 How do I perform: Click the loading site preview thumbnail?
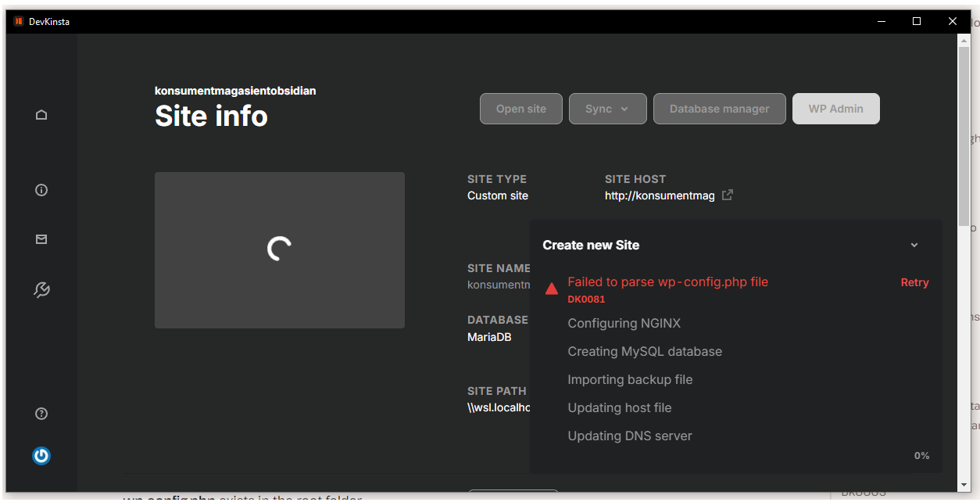280,250
